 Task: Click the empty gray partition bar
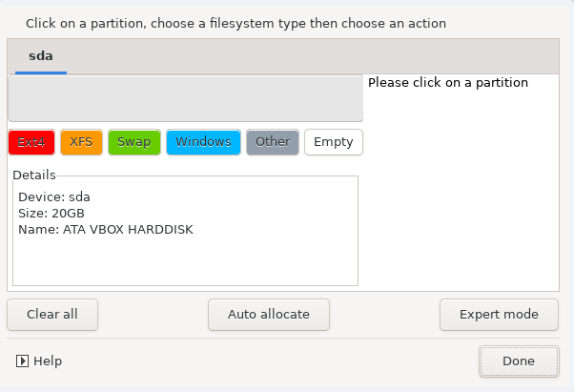click(x=186, y=98)
